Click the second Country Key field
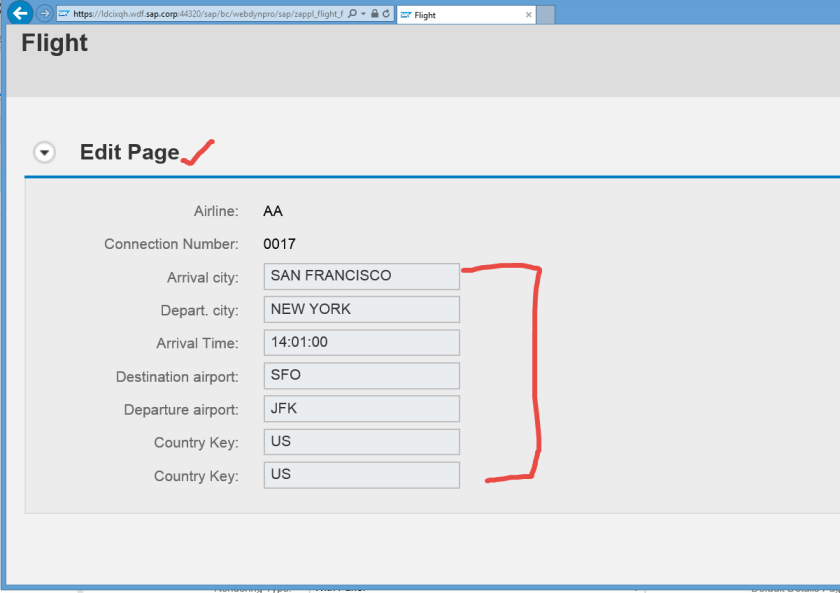 361,474
